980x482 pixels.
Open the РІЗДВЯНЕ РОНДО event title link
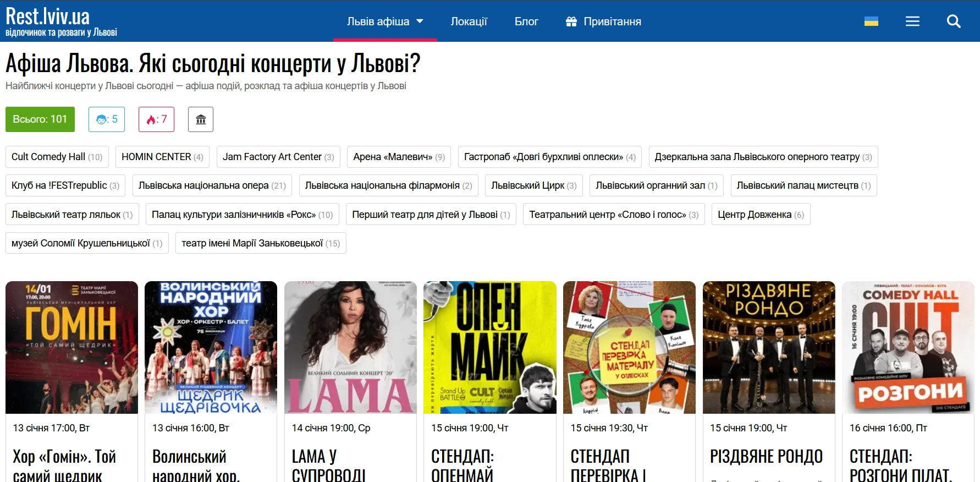tap(766, 457)
